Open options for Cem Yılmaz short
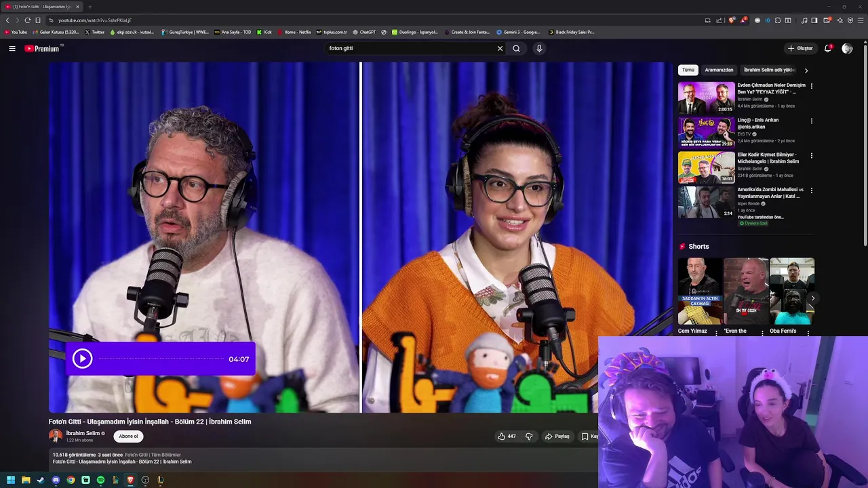Screen dimensions: 868x488 pyautogui.click(x=716, y=333)
